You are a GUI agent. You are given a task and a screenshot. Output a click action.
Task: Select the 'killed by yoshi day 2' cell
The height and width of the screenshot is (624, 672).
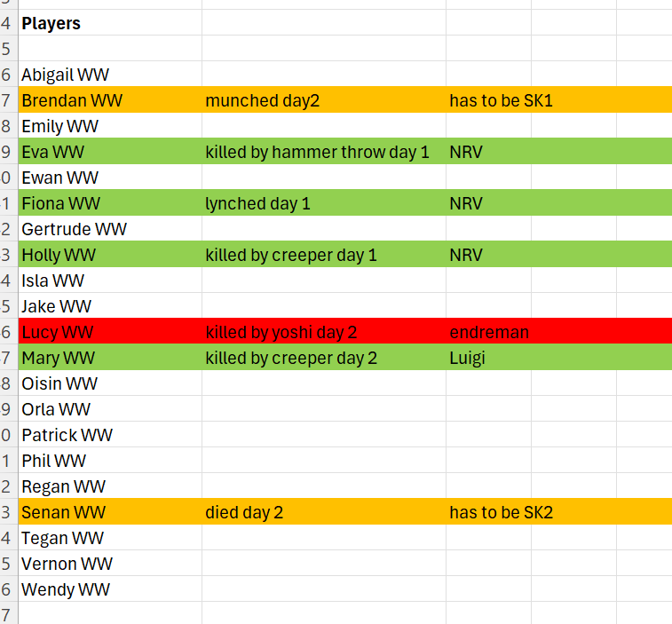tap(324, 331)
